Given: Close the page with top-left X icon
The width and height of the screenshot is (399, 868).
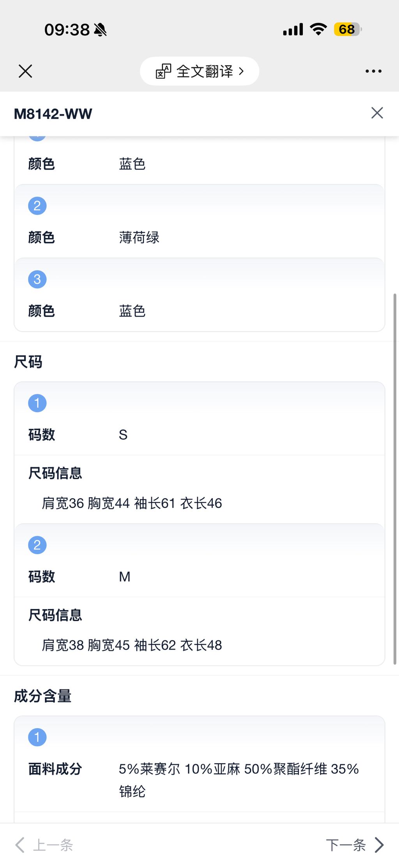Looking at the screenshot, I should [25, 71].
